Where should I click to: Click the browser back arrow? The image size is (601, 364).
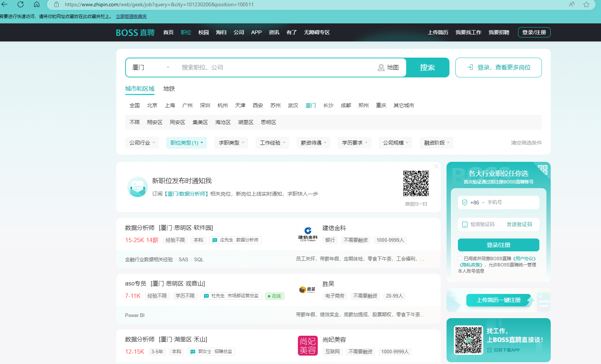4,4
